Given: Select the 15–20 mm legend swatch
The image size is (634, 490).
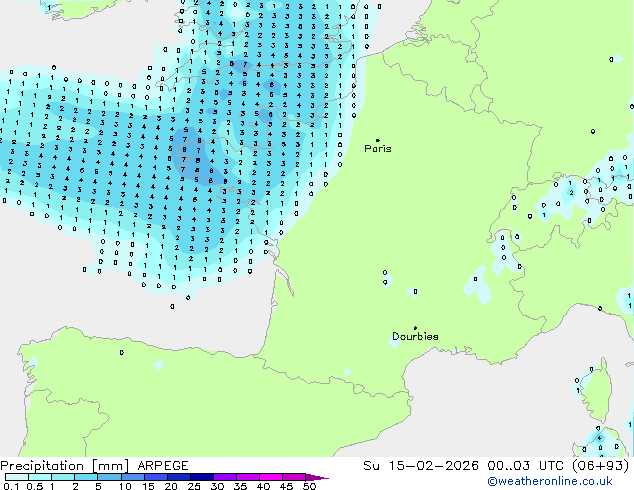Looking at the screenshot, I should [155, 477].
